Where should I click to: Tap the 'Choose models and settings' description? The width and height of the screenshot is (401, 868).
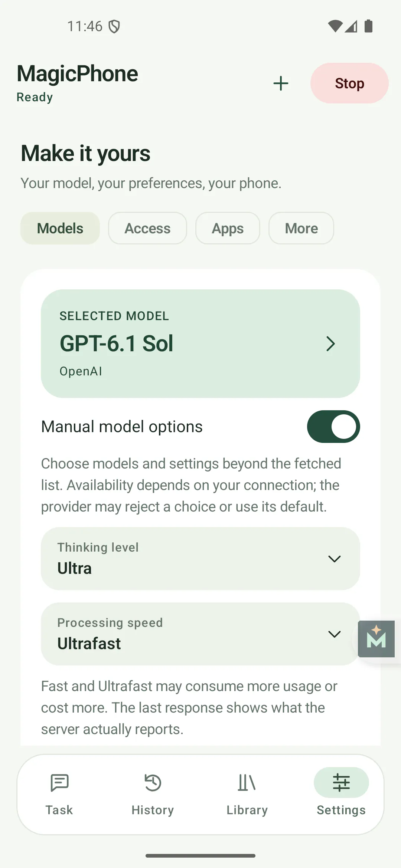[191, 485]
